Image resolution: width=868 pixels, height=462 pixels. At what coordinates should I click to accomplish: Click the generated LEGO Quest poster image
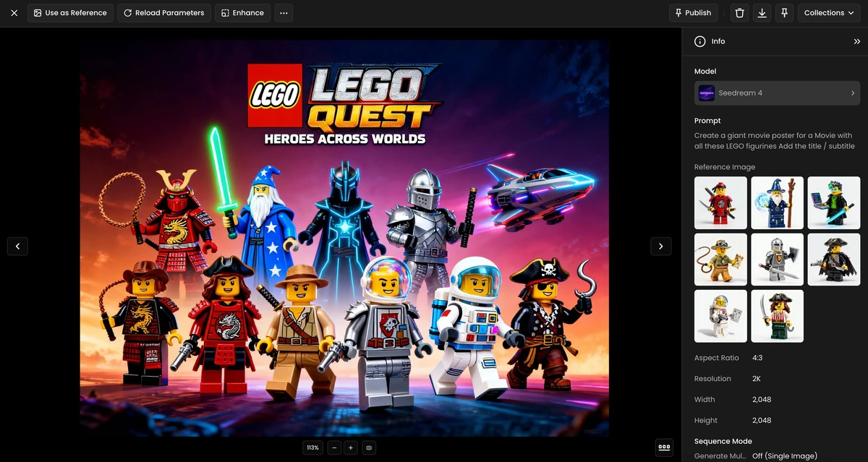pyautogui.click(x=344, y=238)
